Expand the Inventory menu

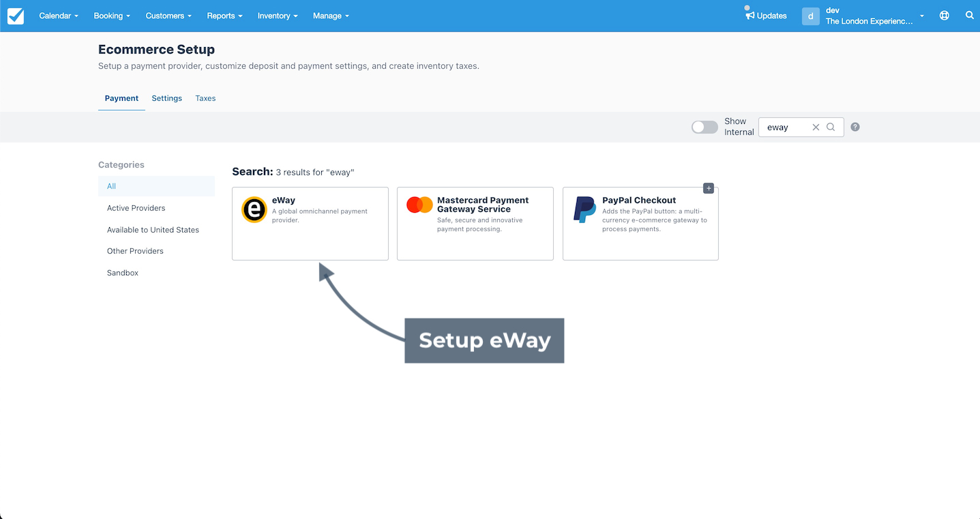click(x=278, y=16)
